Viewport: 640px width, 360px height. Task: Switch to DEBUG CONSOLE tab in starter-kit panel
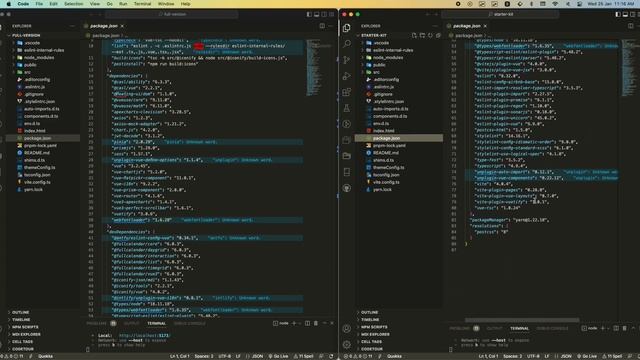pos(552,328)
